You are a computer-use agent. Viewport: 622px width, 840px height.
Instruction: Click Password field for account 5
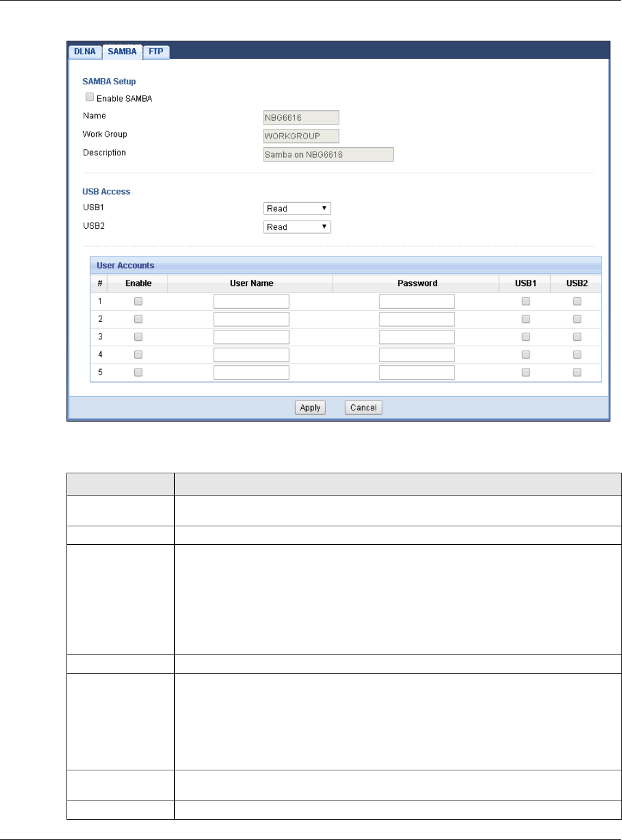click(x=417, y=373)
